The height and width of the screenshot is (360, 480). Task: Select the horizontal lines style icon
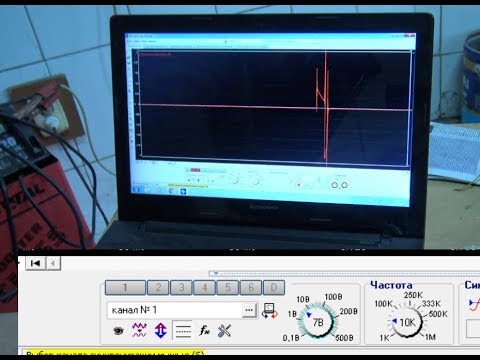(182, 331)
